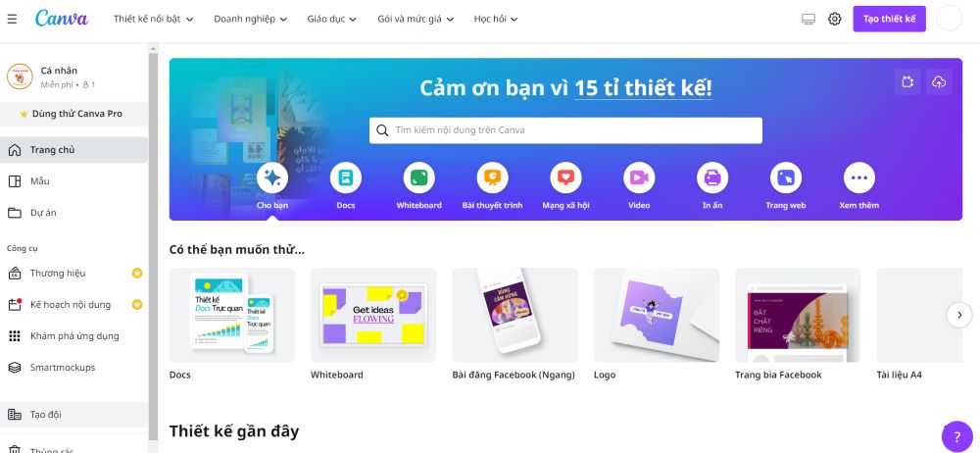Viewport: 980px width, 453px height.
Task: Select the Whiteboard category icon
Action: coord(418,178)
